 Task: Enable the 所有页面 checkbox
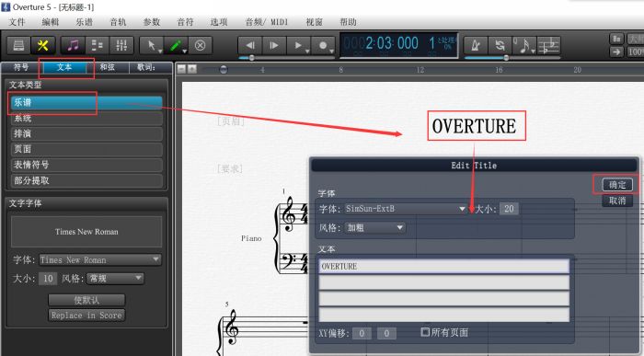point(425,332)
